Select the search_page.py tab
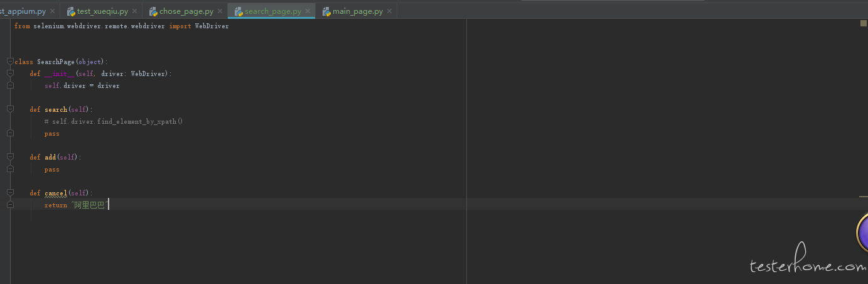This screenshot has height=284, width=868. coord(272,11)
